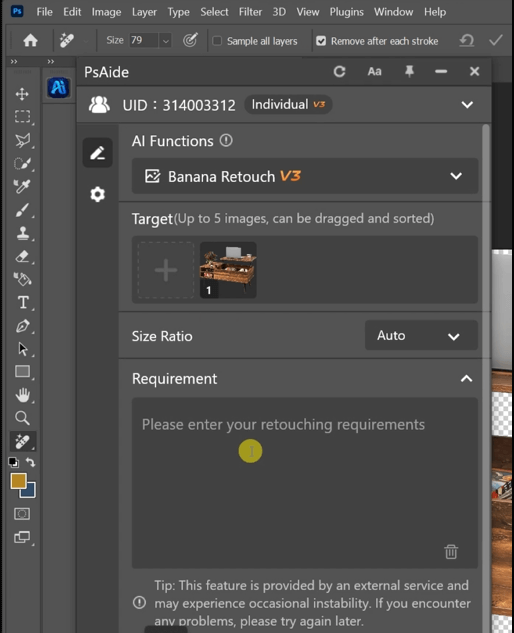Select the Quick Selection tool
Screen dimensions: 514x633
[22, 163]
